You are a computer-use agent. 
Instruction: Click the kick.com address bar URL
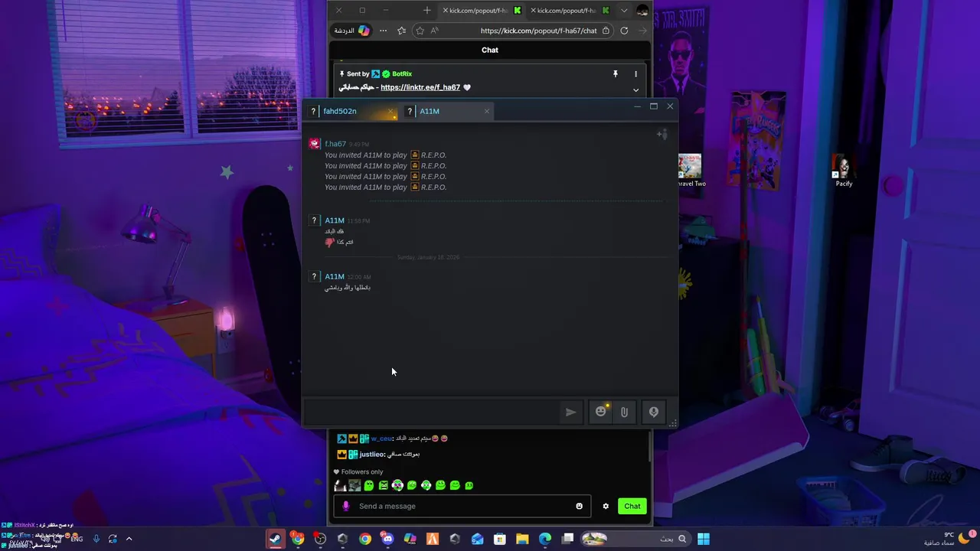pos(538,31)
